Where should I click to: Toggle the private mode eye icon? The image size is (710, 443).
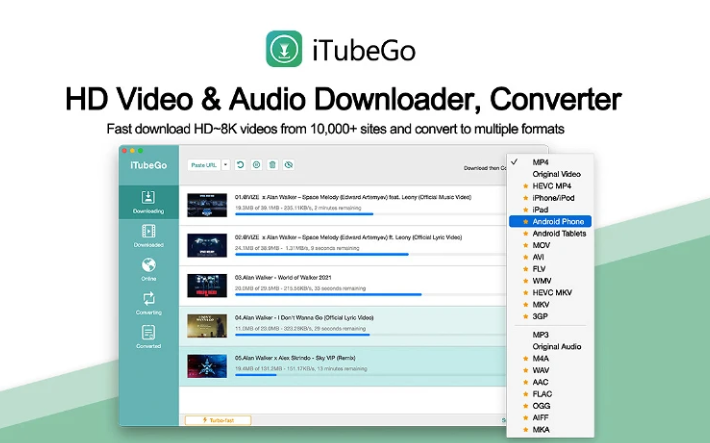288,165
